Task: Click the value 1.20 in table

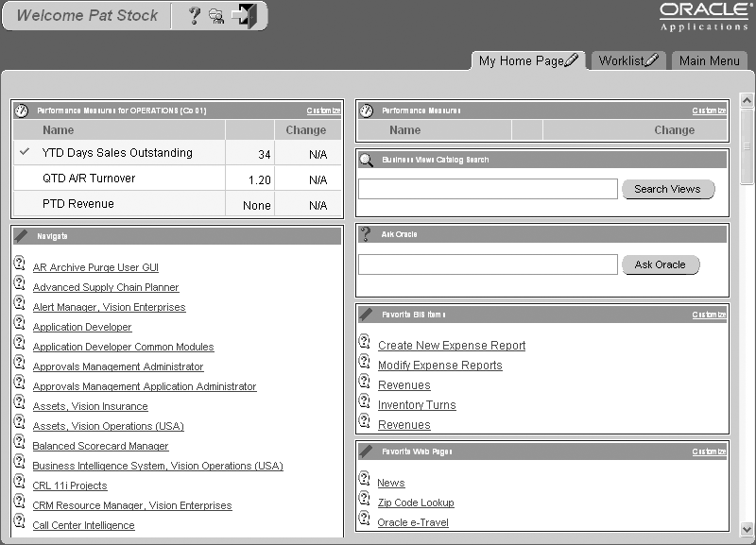Action: pyautogui.click(x=259, y=180)
